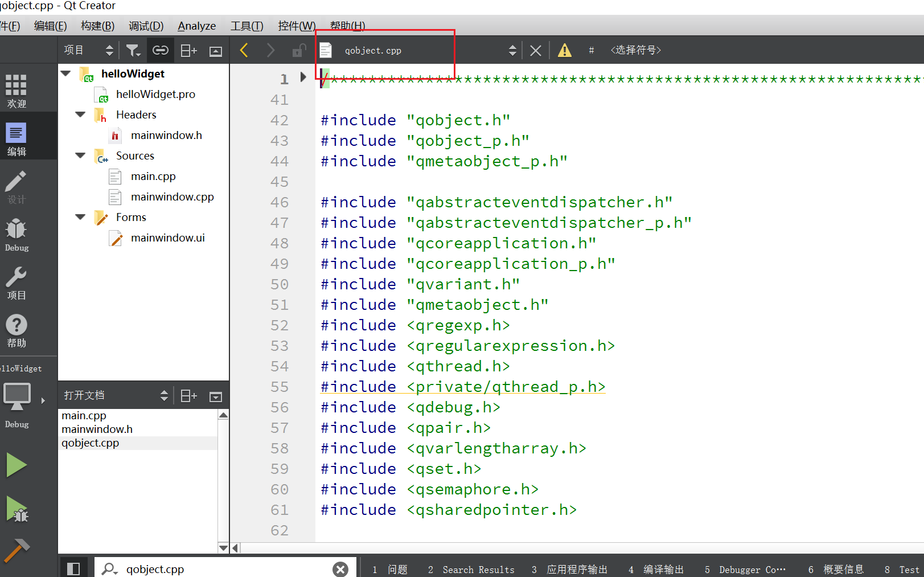
Task: Click the private/qthread_p.h include line
Action: pos(462,387)
